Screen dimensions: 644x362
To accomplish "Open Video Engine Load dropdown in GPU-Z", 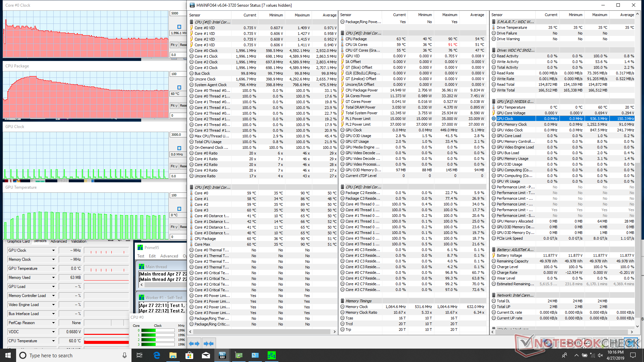I will 53,305.
